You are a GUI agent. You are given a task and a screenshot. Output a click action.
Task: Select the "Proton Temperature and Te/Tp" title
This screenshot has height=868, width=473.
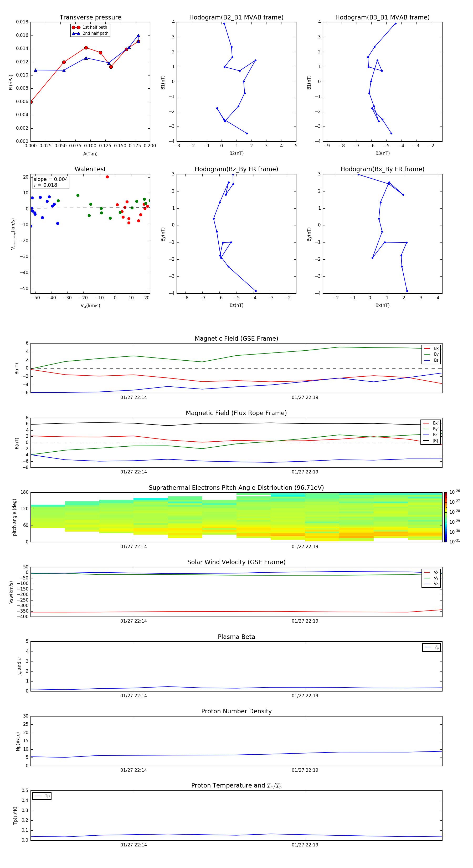[236, 786]
